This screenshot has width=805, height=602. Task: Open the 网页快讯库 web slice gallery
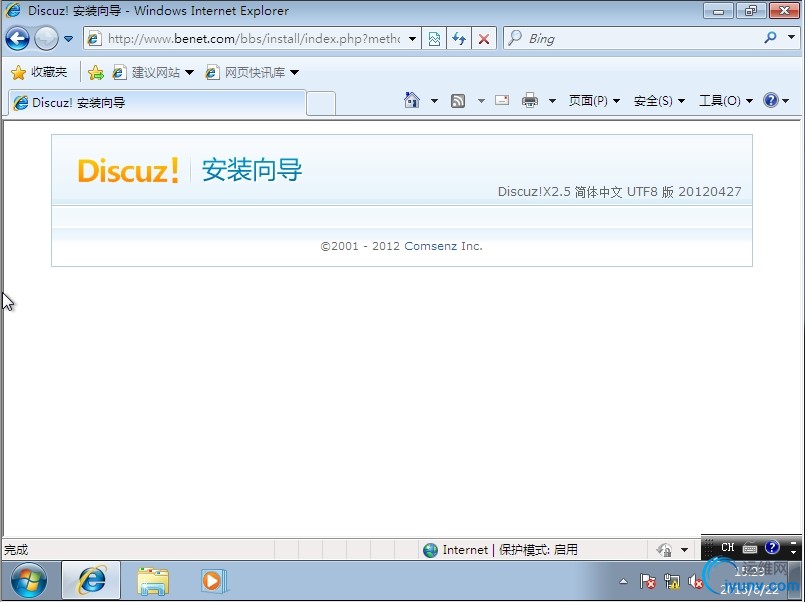click(245, 72)
